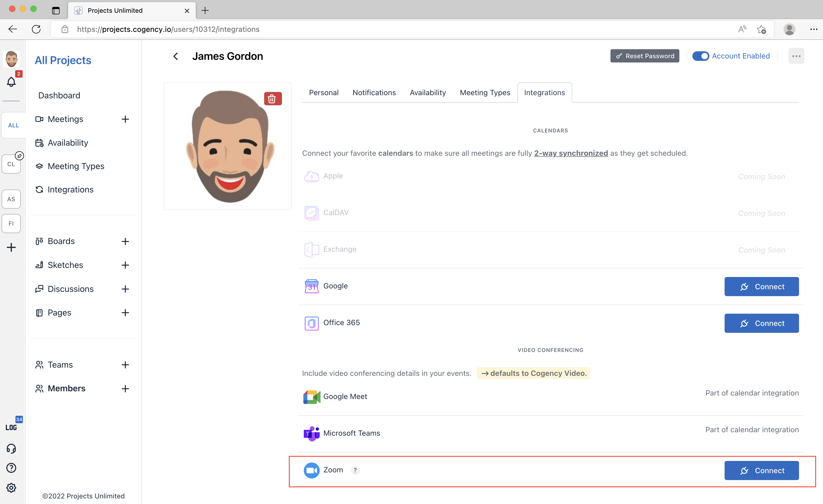The height and width of the screenshot is (504, 823).
Task: Open settings gear icon
Action: point(11,488)
